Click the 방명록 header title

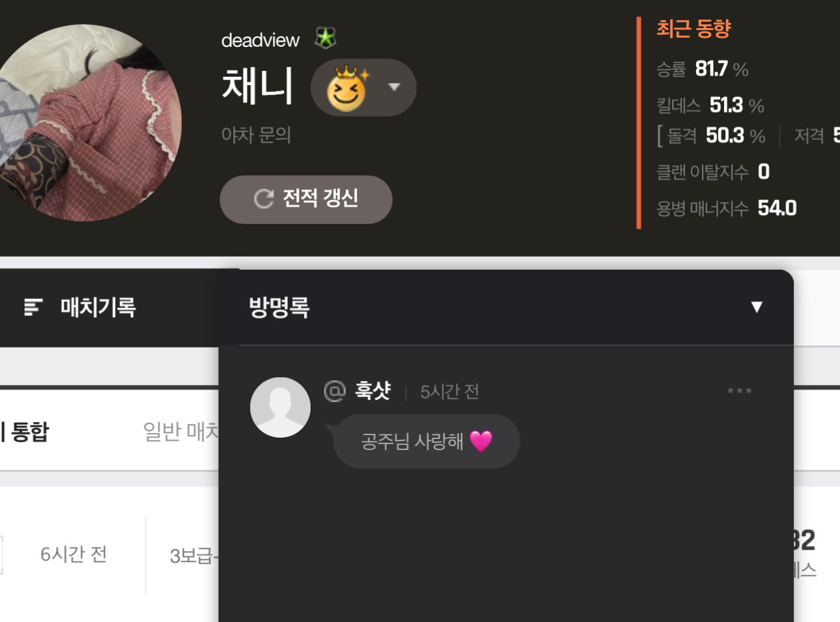[x=279, y=307]
